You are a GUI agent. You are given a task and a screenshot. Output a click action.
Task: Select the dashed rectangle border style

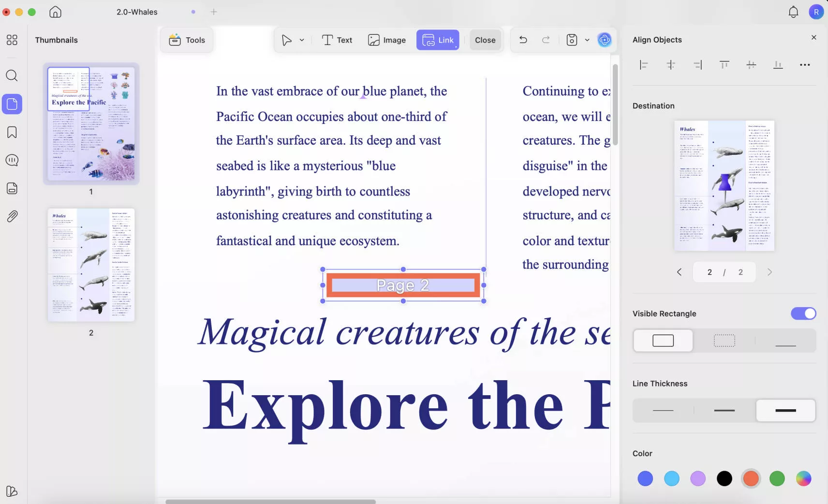724,341
